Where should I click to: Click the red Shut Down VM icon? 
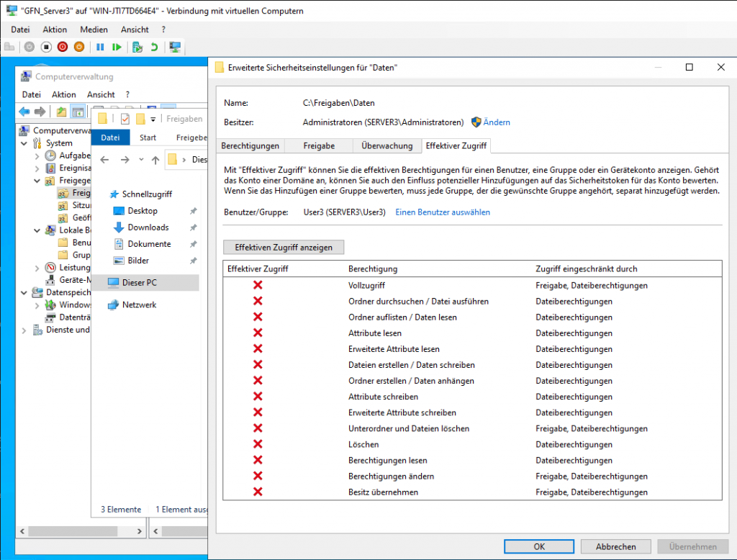[x=63, y=47]
